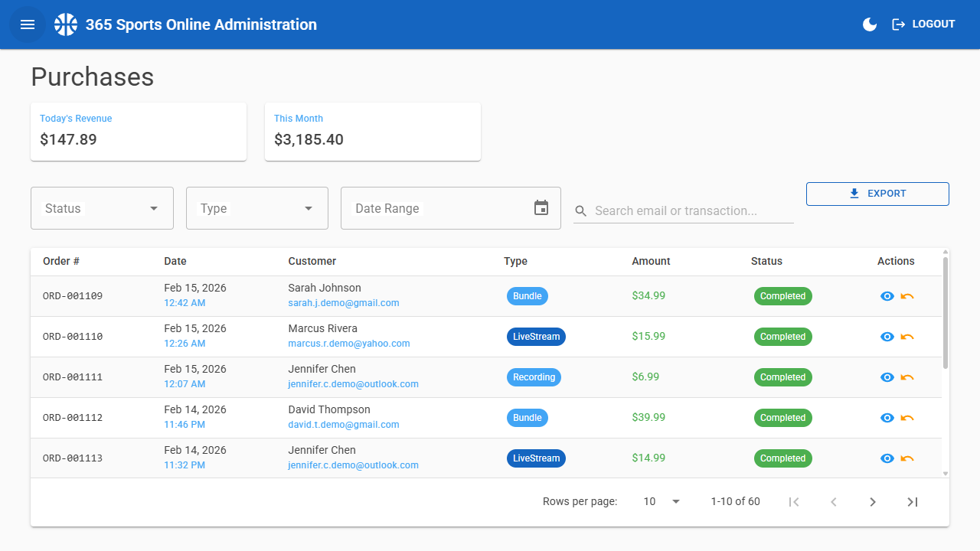Click the Completed status chip for ORD-001112

[x=783, y=418]
